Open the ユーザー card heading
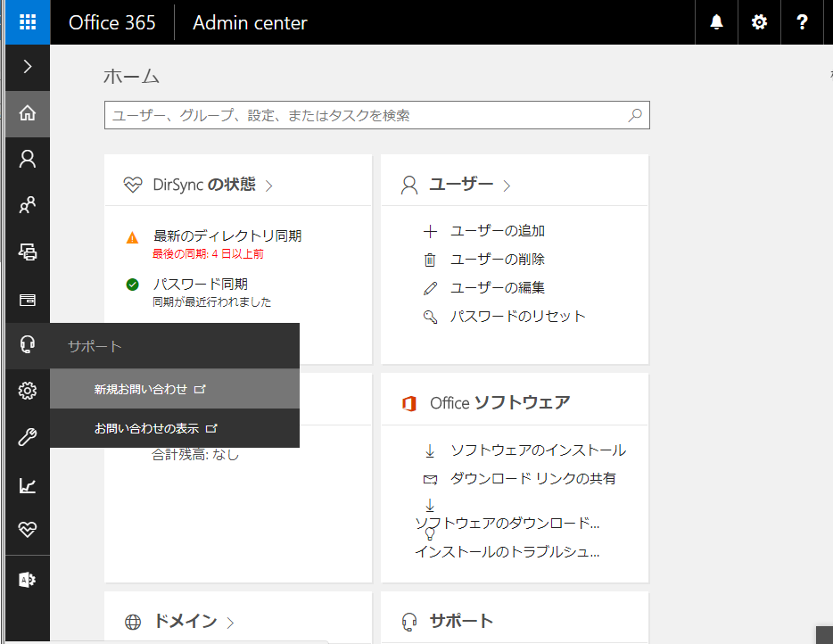 coord(461,185)
